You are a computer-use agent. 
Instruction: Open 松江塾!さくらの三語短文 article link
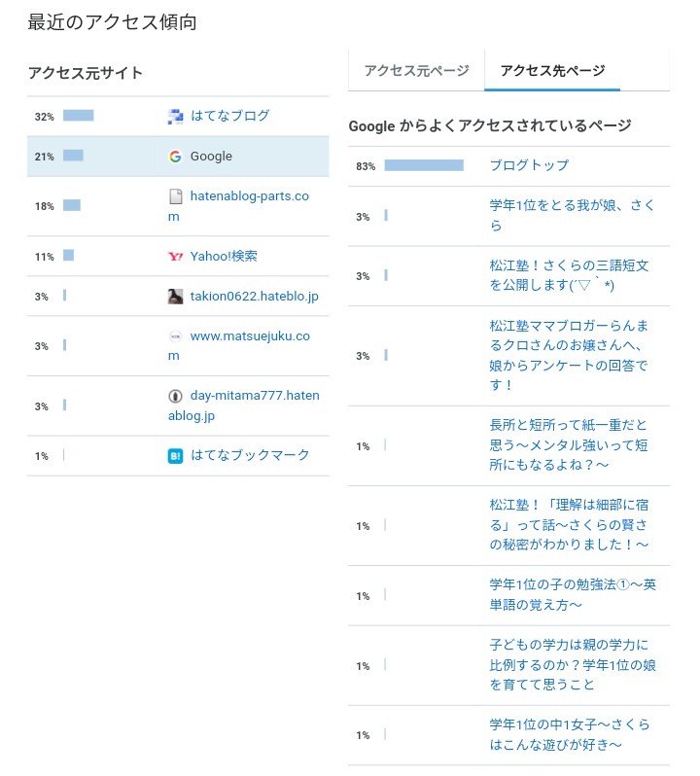pos(569,275)
